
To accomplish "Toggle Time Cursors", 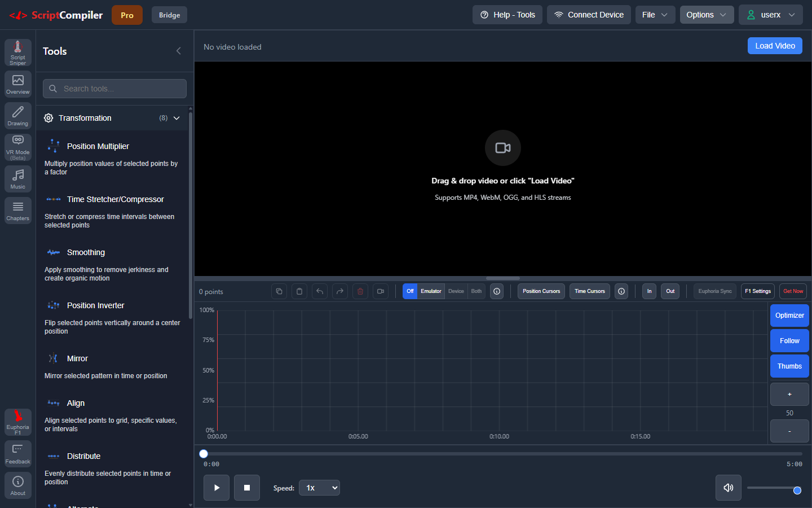I will [590, 291].
